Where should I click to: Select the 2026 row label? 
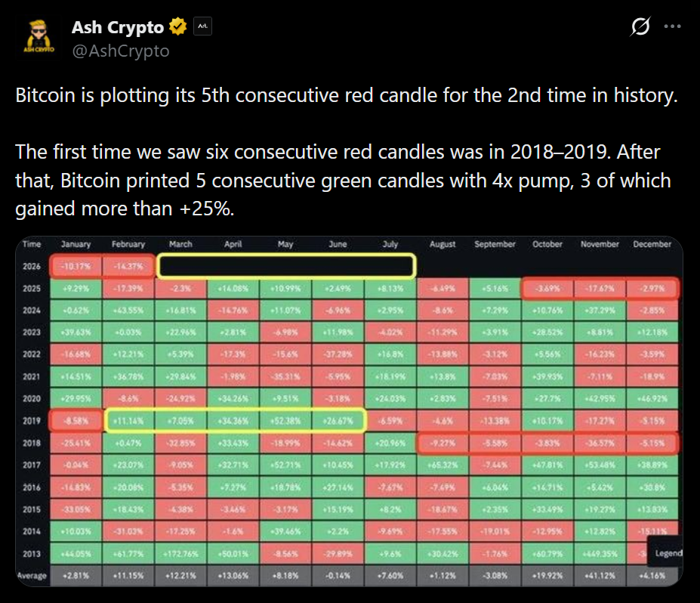pyautogui.click(x=32, y=266)
